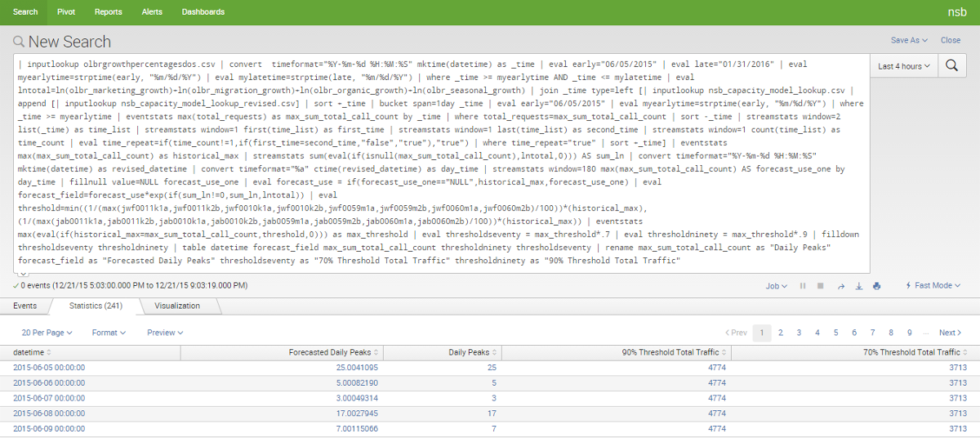Share the search job
The width and height of the screenshot is (980, 438).
[840, 286]
